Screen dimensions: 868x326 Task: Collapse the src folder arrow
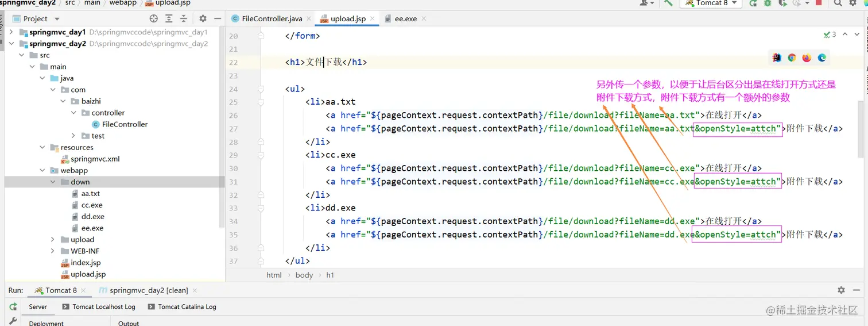click(22, 55)
